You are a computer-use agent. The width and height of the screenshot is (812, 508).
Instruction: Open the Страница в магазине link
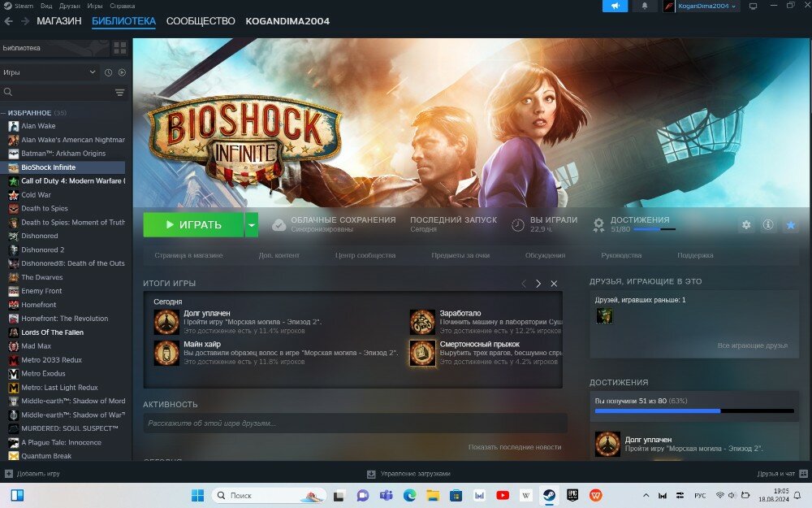(188, 255)
